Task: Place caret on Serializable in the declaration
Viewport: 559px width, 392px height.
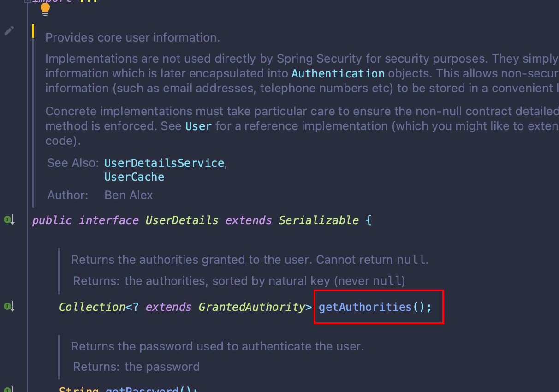Action: pos(319,220)
